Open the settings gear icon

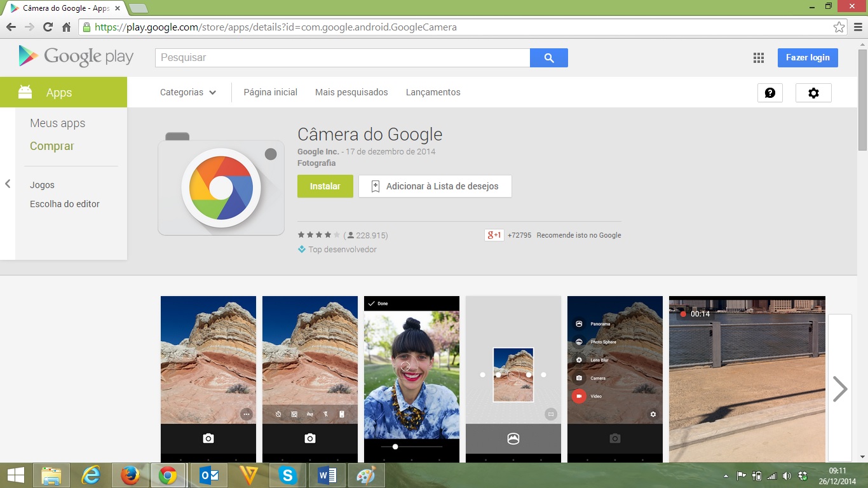813,93
